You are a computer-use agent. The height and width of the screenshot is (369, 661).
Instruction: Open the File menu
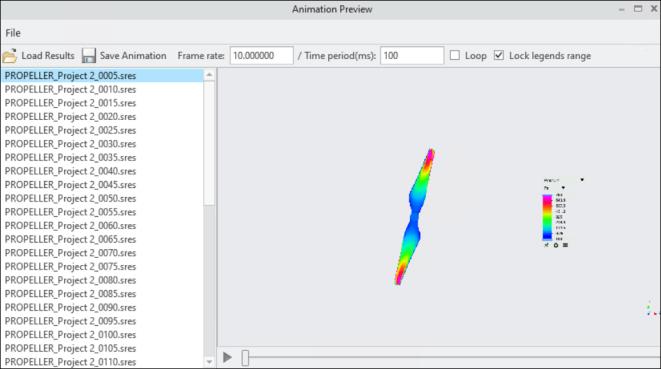coord(13,33)
